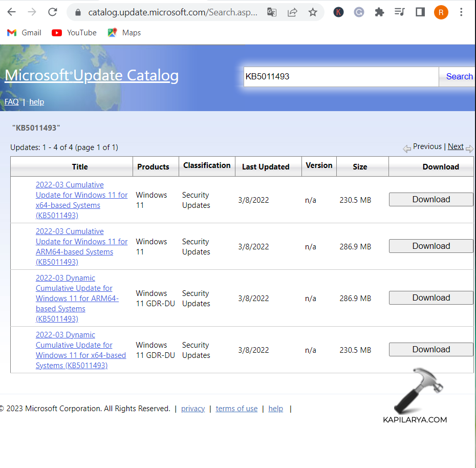Open the 2022-03 Cumulative Update ARM64 title link
This screenshot has height=468, width=476.
tap(81, 247)
